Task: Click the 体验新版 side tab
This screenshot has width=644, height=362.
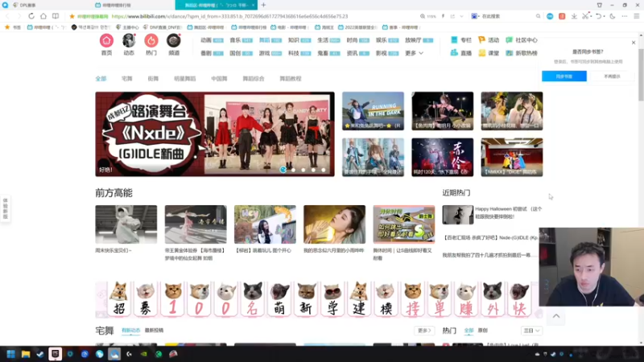Action: (6, 208)
